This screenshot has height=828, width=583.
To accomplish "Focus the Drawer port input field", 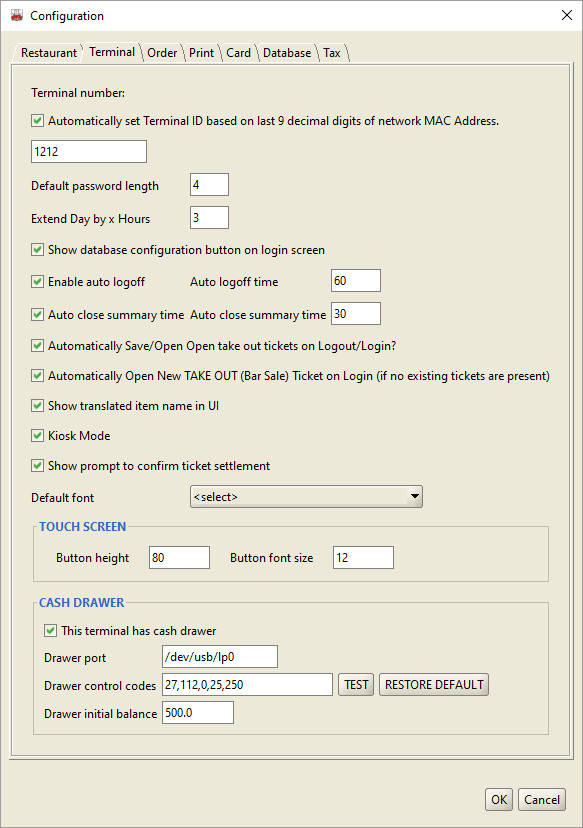I will pyautogui.click(x=220, y=656).
